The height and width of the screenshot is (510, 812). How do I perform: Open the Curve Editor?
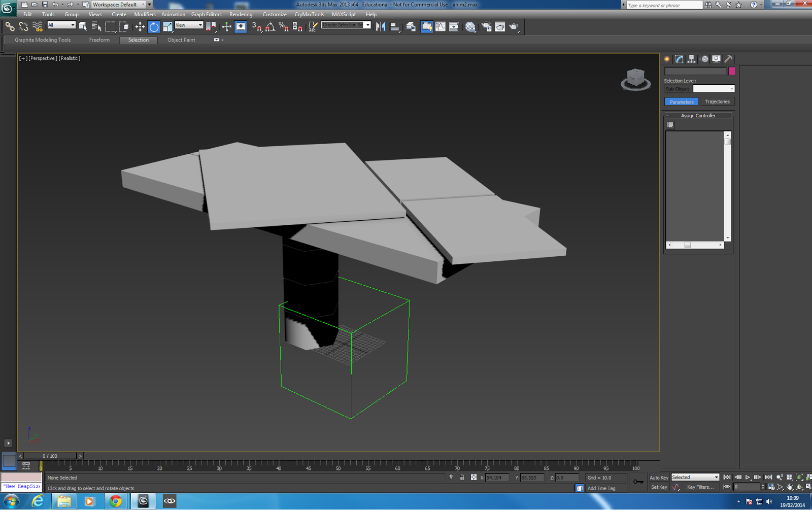[x=441, y=26]
